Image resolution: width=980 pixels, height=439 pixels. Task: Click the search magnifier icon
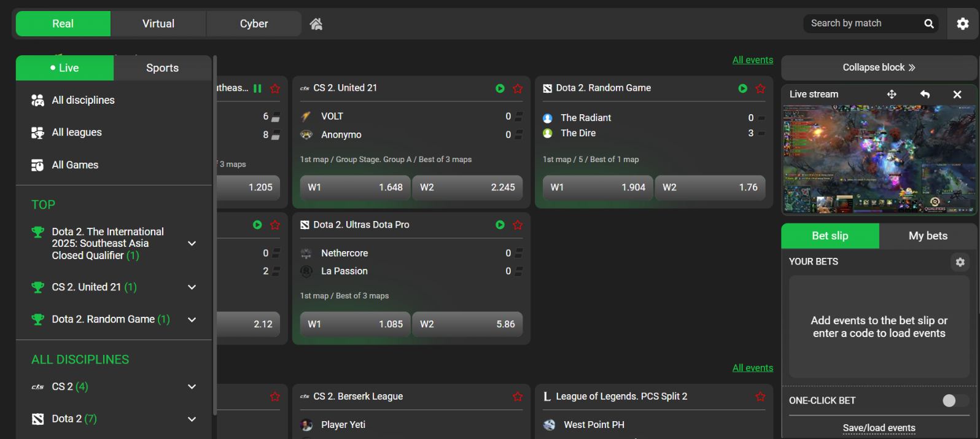point(928,24)
